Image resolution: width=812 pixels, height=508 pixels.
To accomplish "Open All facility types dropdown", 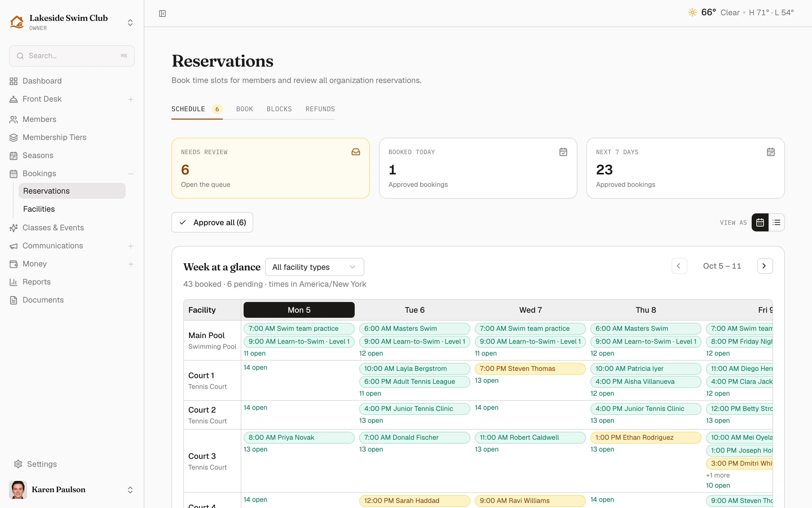I will click(x=314, y=267).
